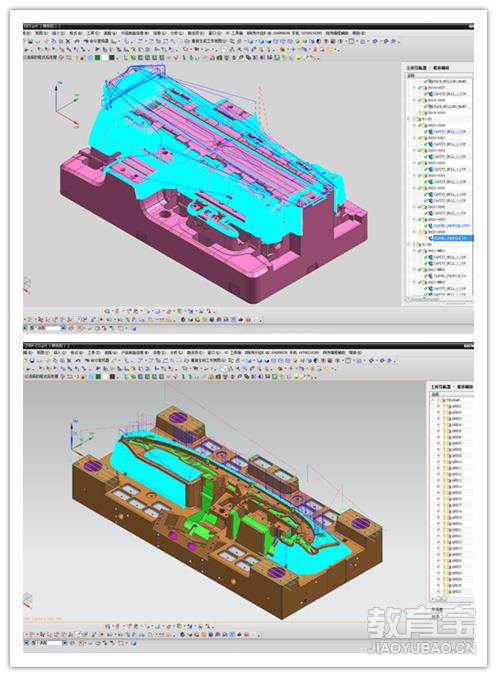Open 插入 (Insert) menu in upper window
This screenshot has height=677, width=497.
(58, 33)
